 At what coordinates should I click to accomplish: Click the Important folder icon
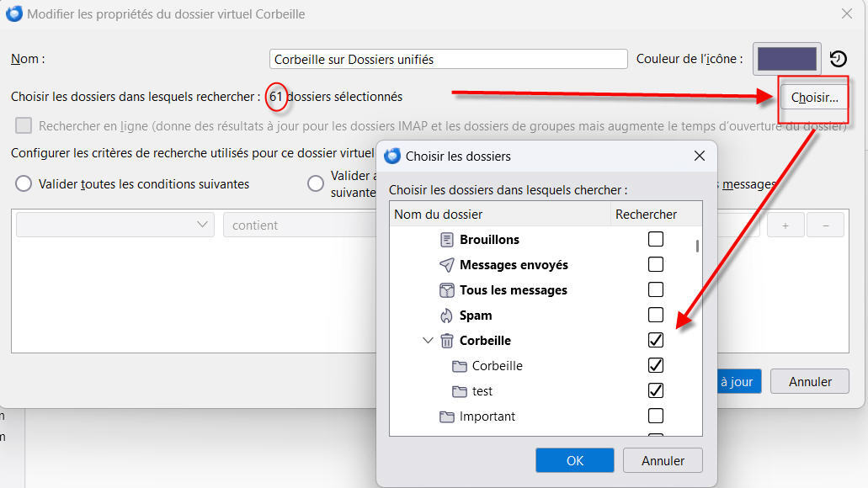(447, 416)
